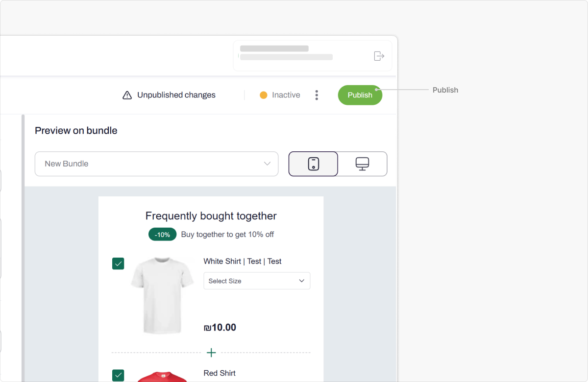The height and width of the screenshot is (382, 588).
Task: Click the green Publish button
Action: pos(360,95)
